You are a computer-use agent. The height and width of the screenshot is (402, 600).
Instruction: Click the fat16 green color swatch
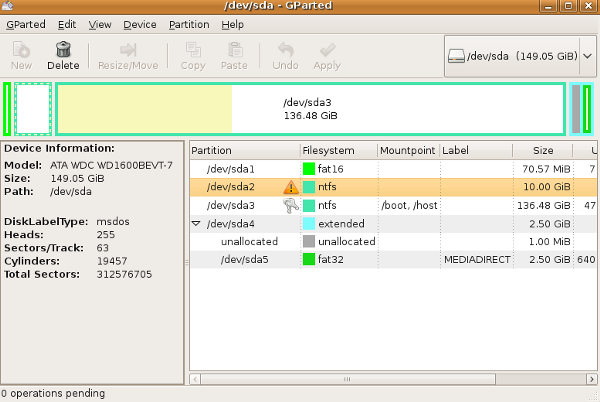pyautogui.click(x=309, y=169)
